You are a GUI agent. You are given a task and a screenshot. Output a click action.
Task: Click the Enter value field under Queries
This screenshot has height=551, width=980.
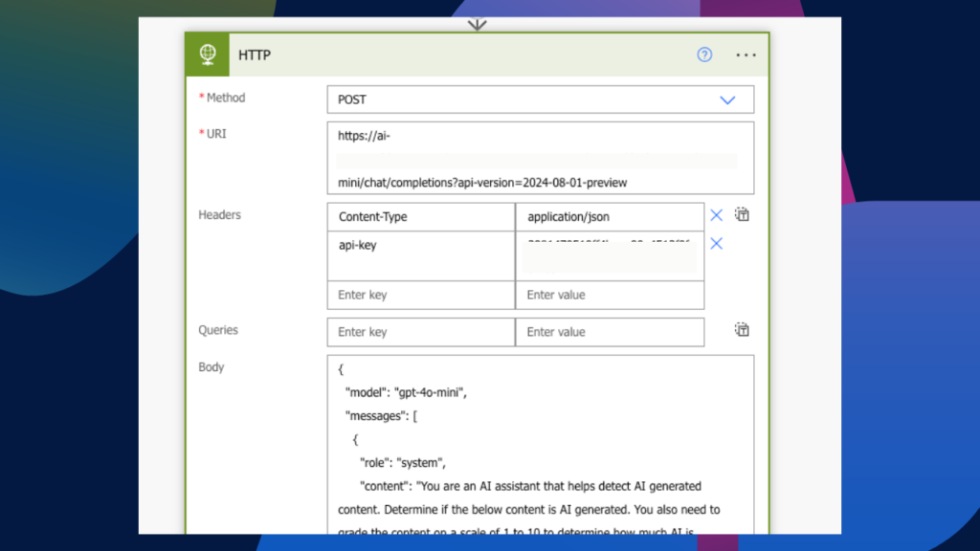[610, 332]
